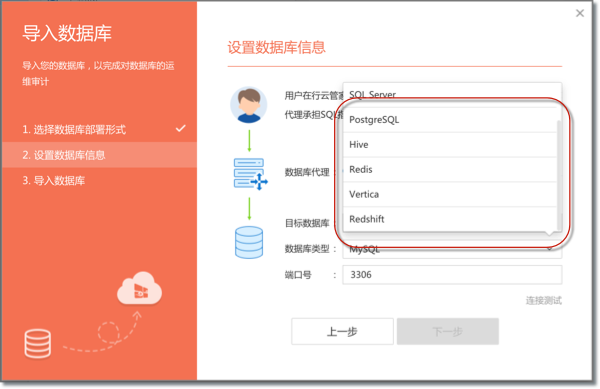This screenshot has width=600, height=389.
Task: Click the 上一步 button
Action: [342, 331]
